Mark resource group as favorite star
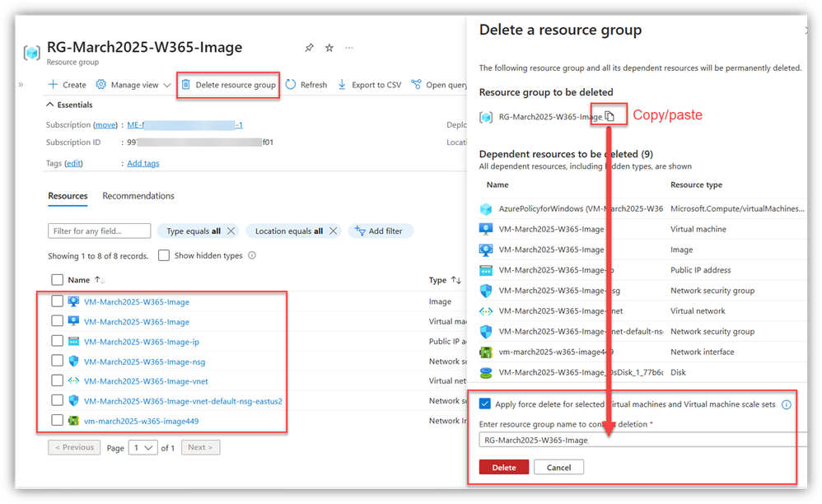Image resolution: width=822 pixels, height=504 pixels. 329,48
